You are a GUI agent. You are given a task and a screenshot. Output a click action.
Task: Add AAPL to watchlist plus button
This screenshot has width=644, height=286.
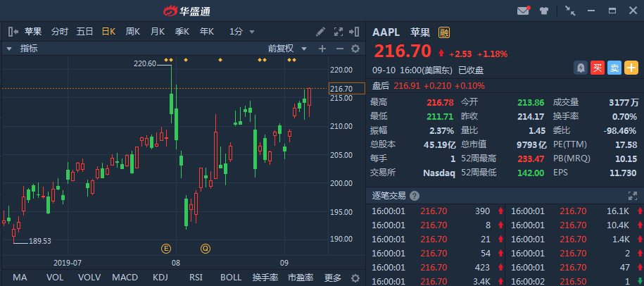coord(631,68)
